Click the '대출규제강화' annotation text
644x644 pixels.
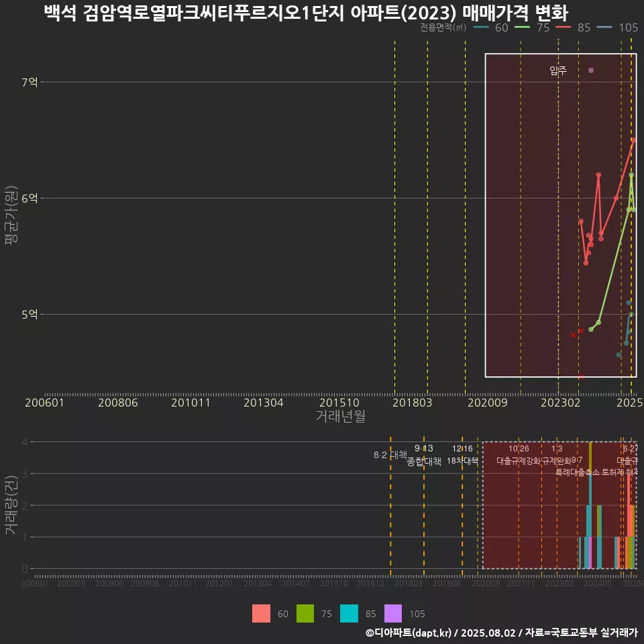519,461
